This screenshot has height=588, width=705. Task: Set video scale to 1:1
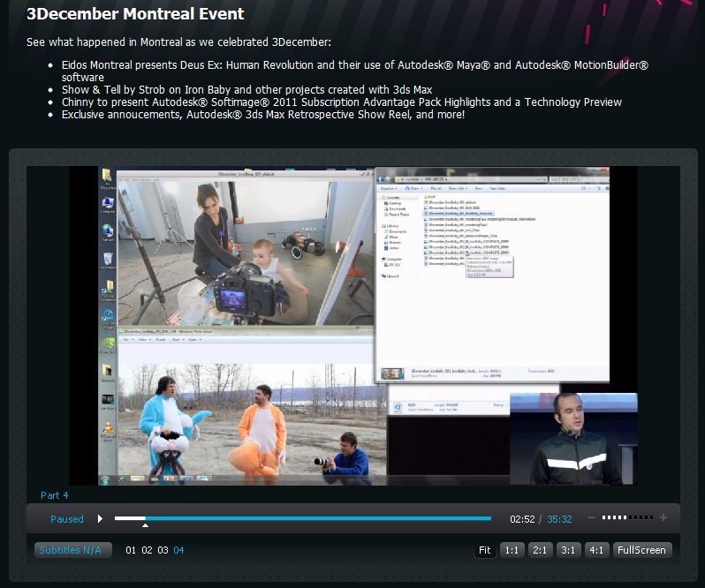point(511,550)
